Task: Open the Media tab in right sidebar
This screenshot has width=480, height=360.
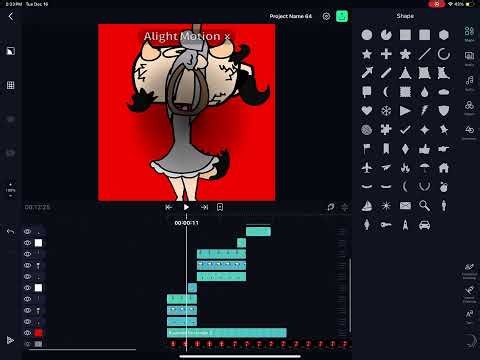Action: 469,59
